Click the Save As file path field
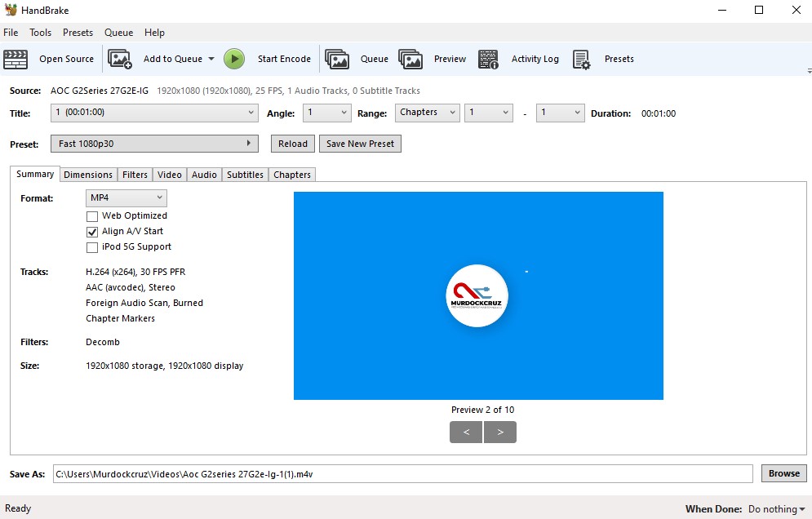 pos(404,473)
